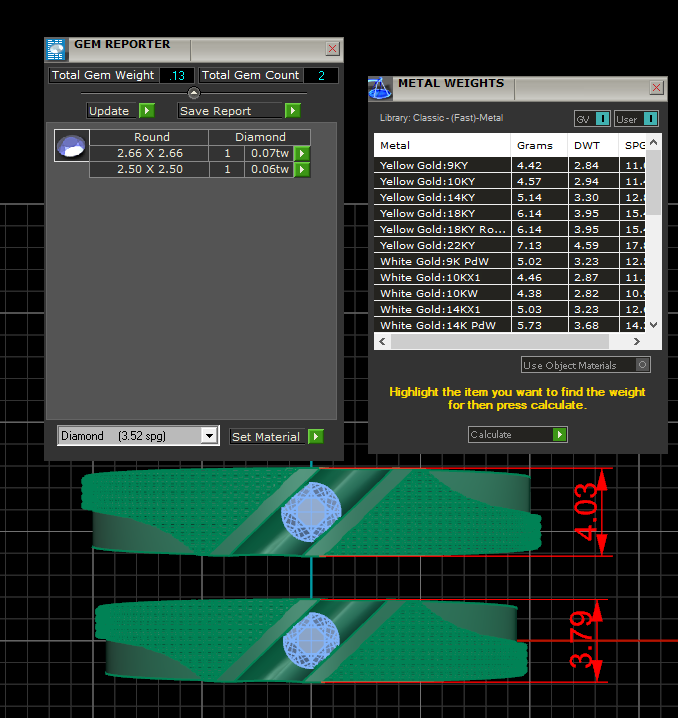Select Yellow Gold:14KY metal row
The width and height of the screenshot is (678, 718).
tap(442, 197)
